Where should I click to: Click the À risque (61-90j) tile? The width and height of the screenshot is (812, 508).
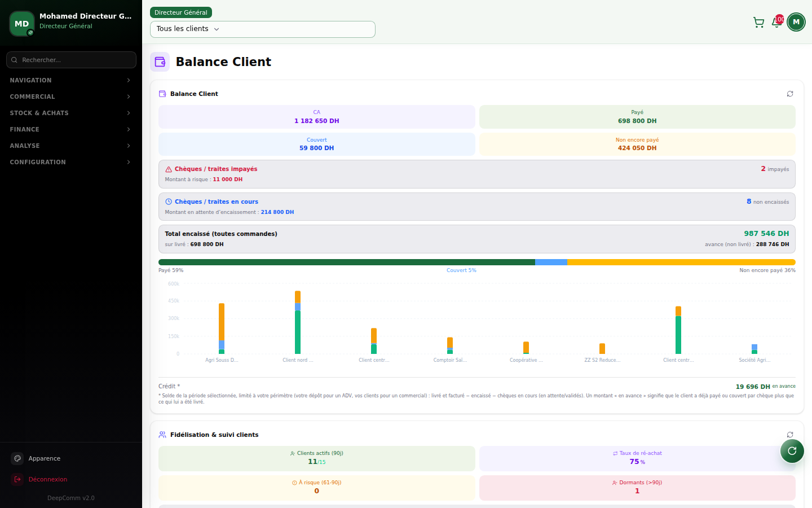317,488
